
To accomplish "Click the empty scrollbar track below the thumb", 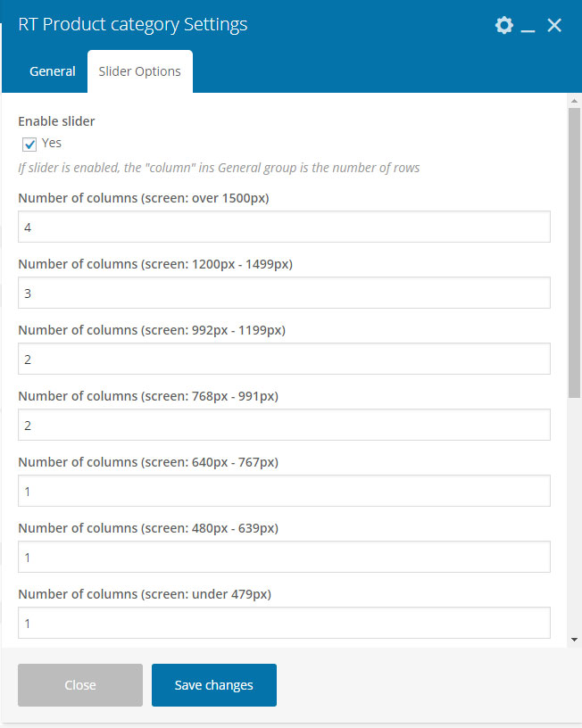I will coord(574,516).
